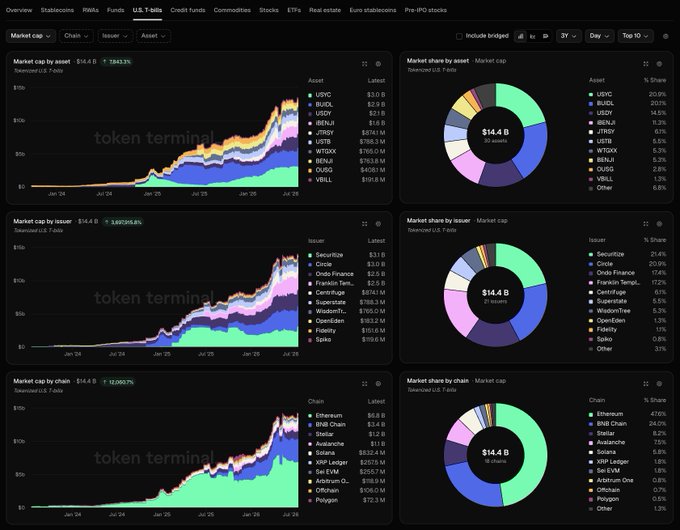Open options for Market cap by issuer chart
This screenshot has height=530, width=680.
pyautogui.click(x=378, y=224)
